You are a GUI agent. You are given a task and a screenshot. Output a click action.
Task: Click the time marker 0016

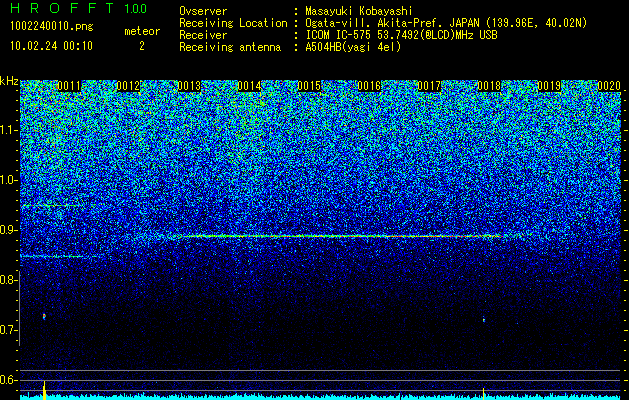point(369,86)
